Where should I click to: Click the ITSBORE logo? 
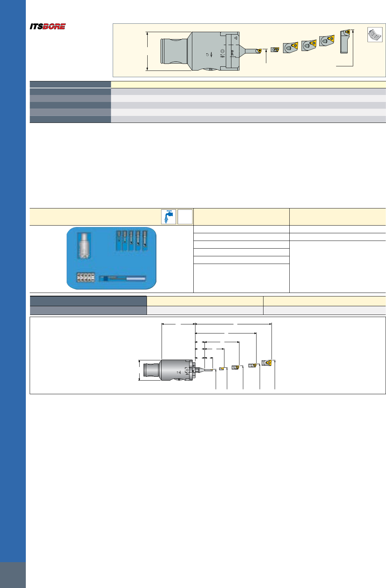click(x=47, y=27)
